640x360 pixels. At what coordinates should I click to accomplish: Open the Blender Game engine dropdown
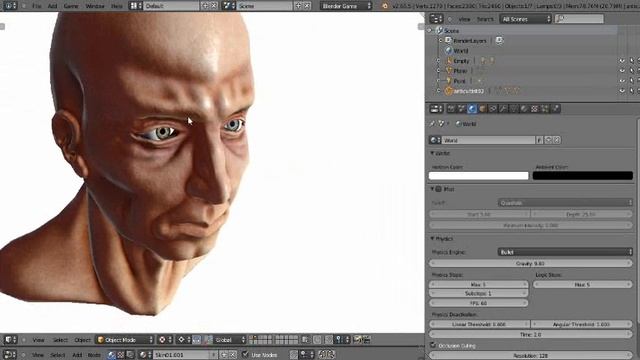pos(346,6)
